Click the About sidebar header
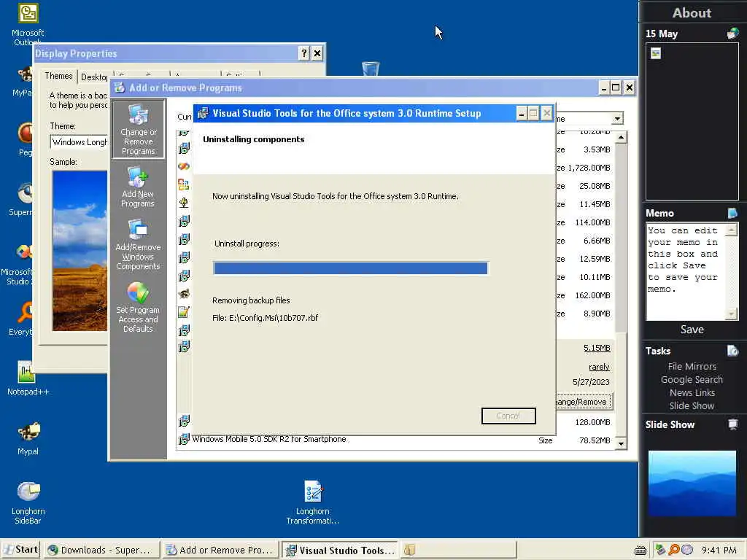This screenshot has width=747, height=560. pyautogui.click(x=692, y=13)
